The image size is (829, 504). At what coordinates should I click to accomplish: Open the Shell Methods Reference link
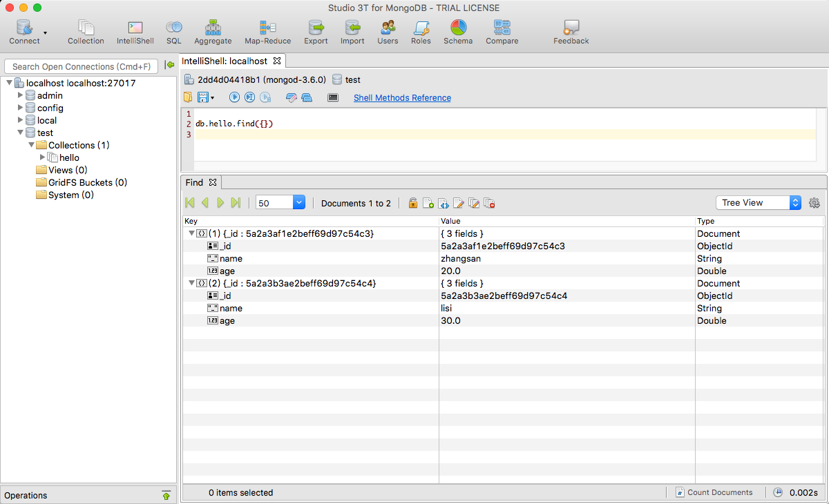pos(402,98)
